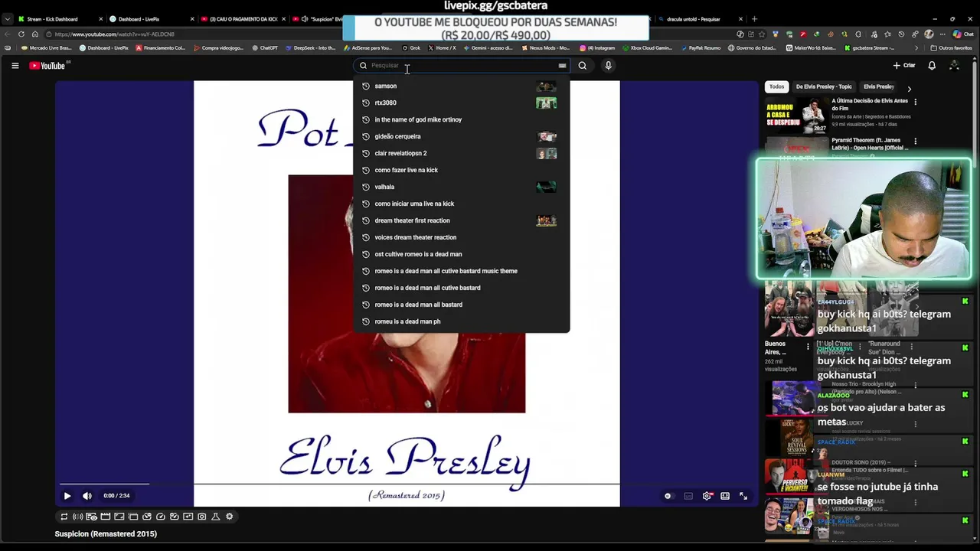This screenshot has width=980, height=551.
Task: Select 'como fazer live na kick' suggestion
Action: pyautogui.click(x=461, y=170)
